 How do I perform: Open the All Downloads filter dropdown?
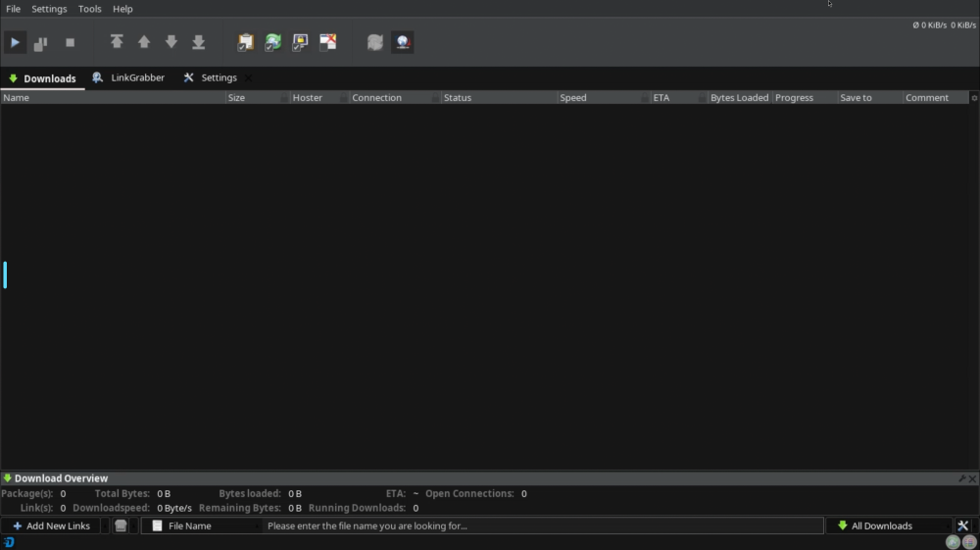[889, 525]
